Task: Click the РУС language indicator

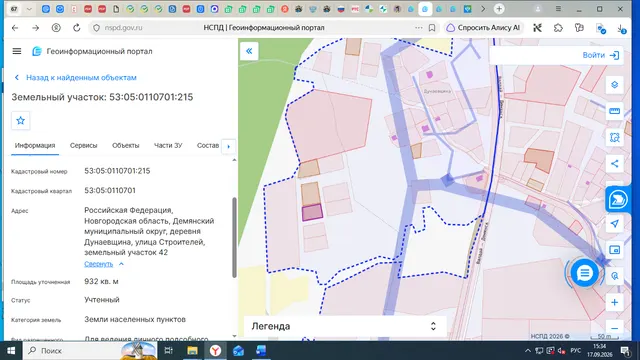Action: (576, 351)
